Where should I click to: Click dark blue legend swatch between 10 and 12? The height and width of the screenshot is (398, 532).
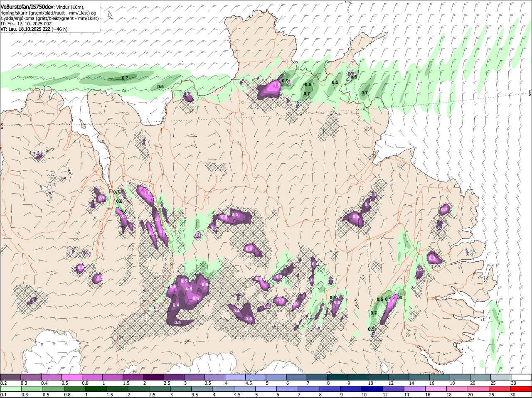click(x=372, y=389)
